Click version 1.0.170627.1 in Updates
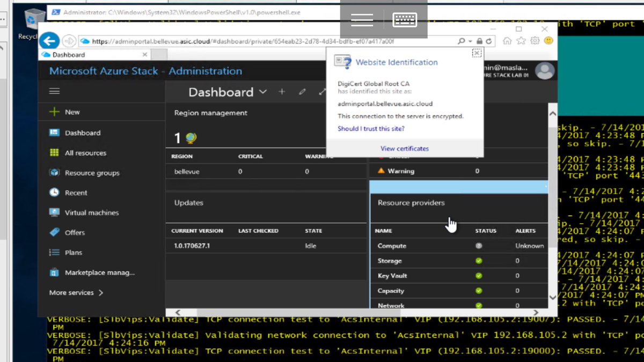The width and height of the screenshot is (644, 362). point(191,246)
